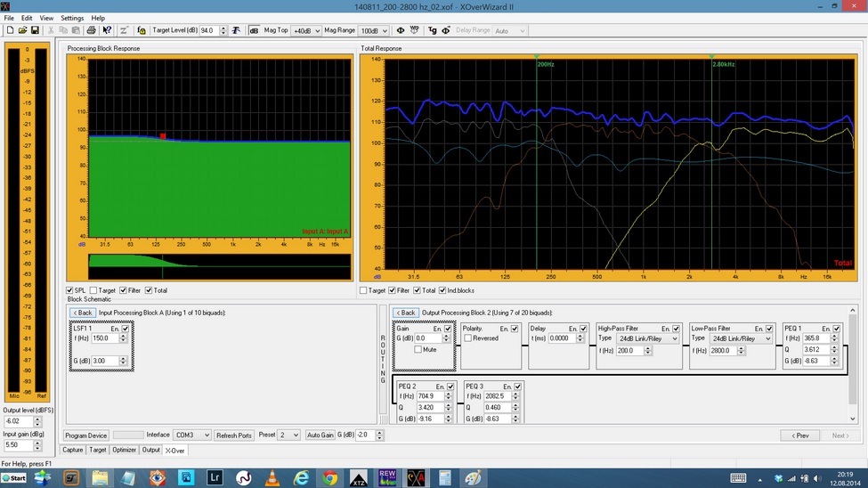Click the WP wrapped phase icon

pos(414,30)
